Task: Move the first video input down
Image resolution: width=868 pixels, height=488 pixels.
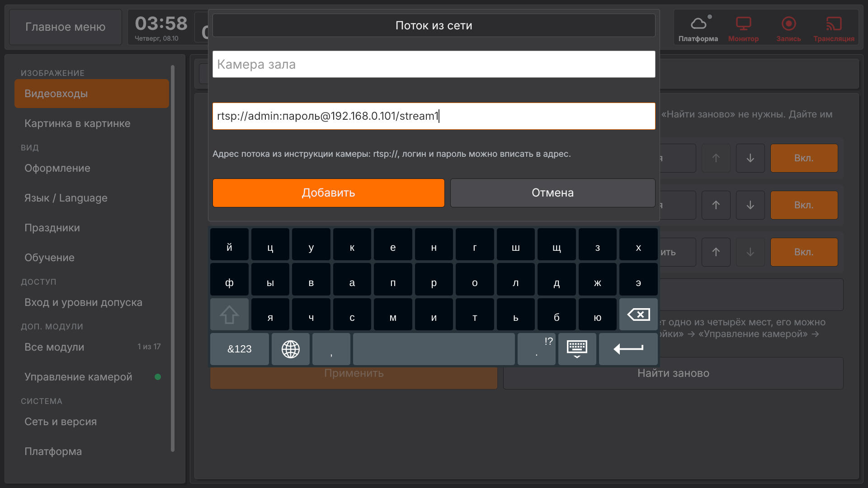Action: pos(750,158)
